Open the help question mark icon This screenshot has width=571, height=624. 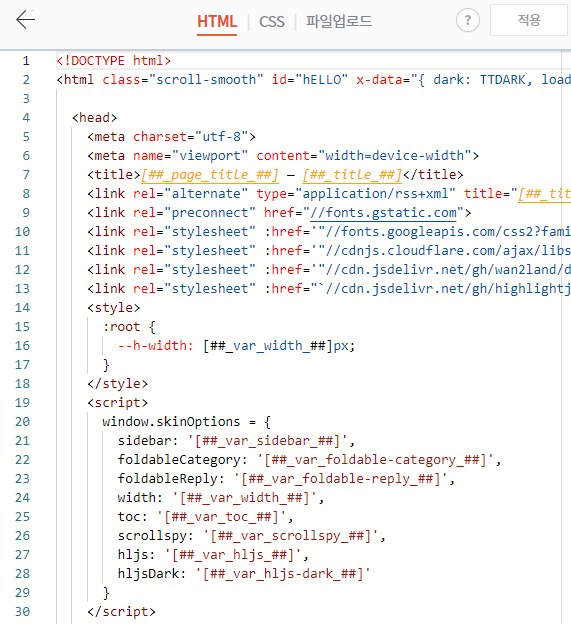pyautogui.click(x=468, y=20)
